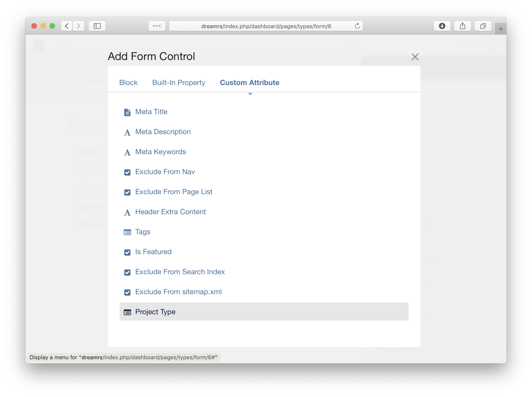This screenshot has height=397, width=532.
Task: Switch to the Block tab
Action: click(128, 83)
